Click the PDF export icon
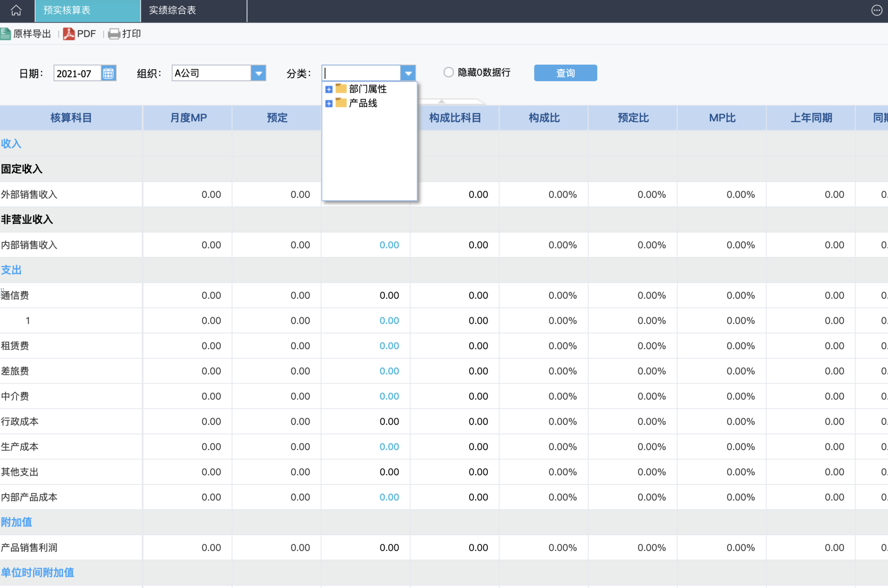Viewport: 888px width, 588px height. pyautogui.click(x=69, y=34)
